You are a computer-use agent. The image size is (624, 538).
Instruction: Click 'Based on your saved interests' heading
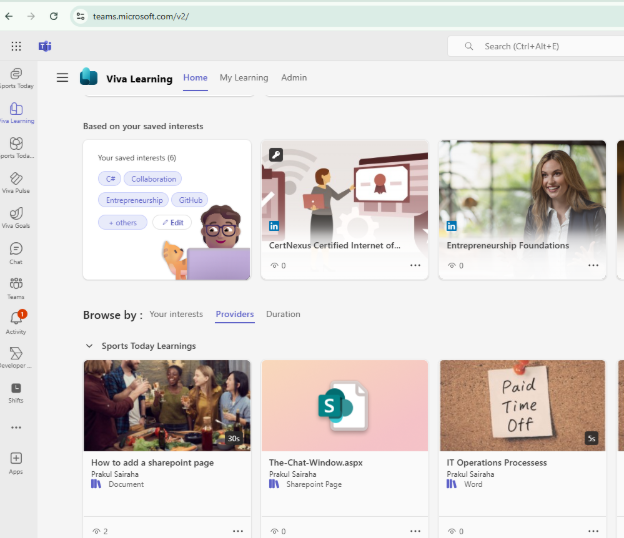tap(143, 126)
